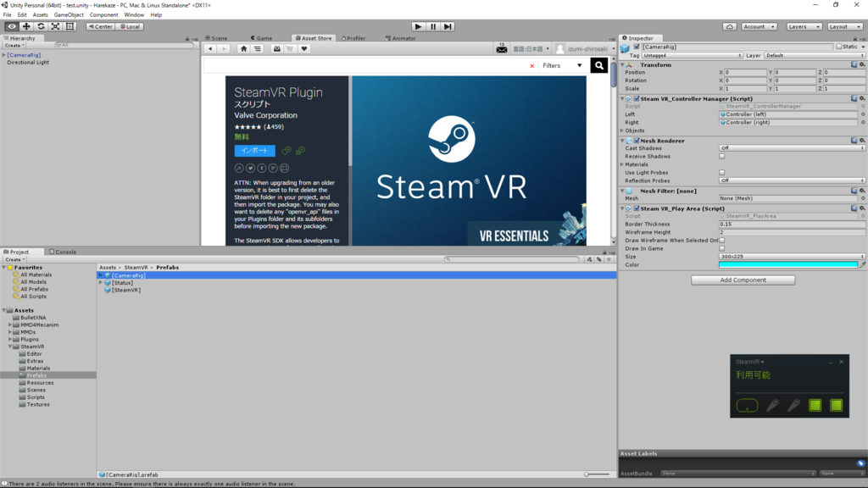Select the Hand view tool
Image resolution: width=868 pixels, height=488 pixels.
point(12,26)
